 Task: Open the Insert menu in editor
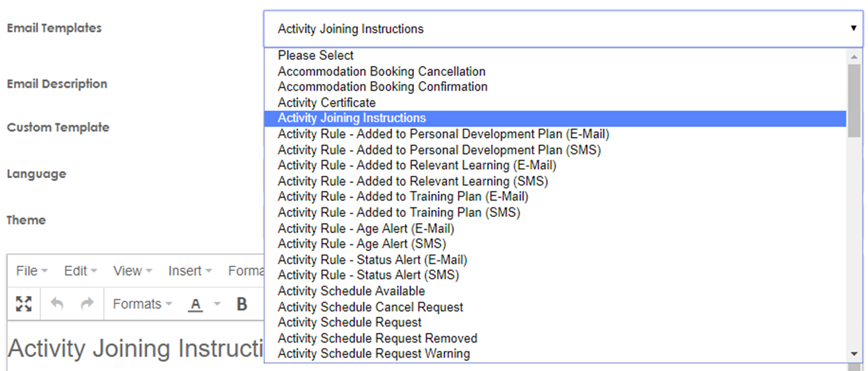tap(190, 271)
